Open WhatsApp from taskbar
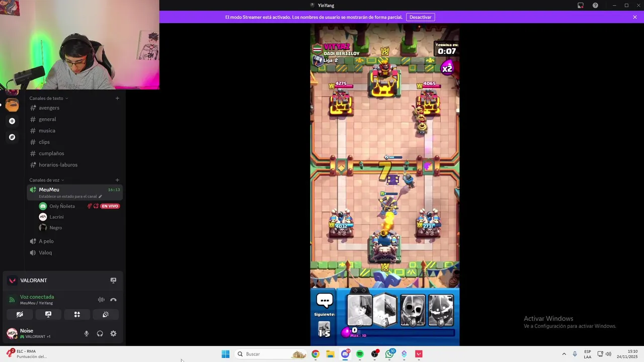 point(390,354)
